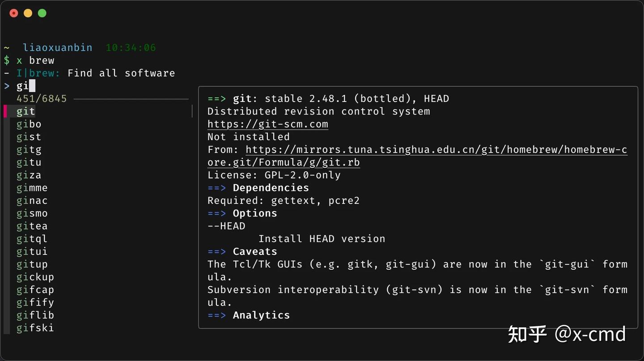Image resolution: width=644 pixels, height=361 pixels.
Task: Select the git formula in the results list
Action: pos(25,111)
